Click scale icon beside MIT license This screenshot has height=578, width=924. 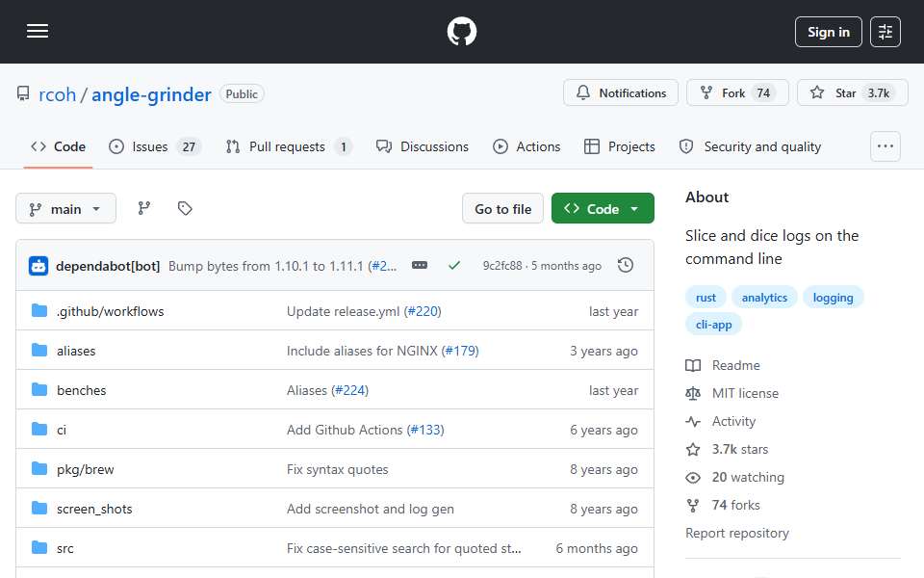(693, 393)
